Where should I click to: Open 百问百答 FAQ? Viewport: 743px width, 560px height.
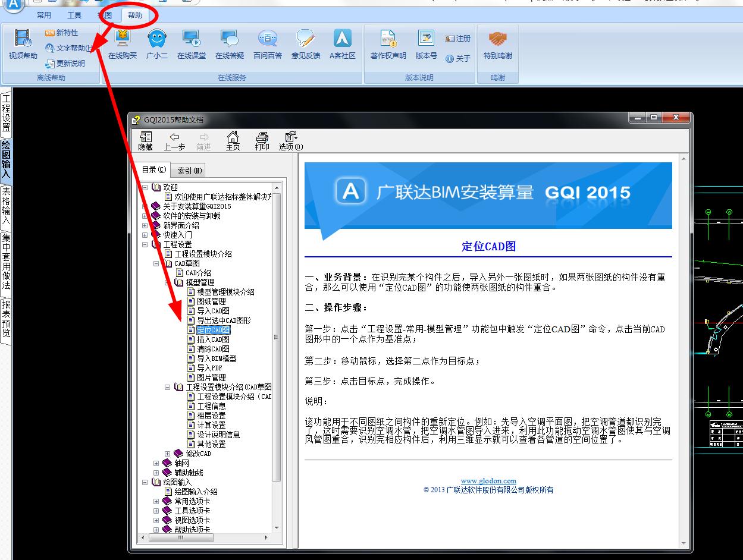coord(268,45)
